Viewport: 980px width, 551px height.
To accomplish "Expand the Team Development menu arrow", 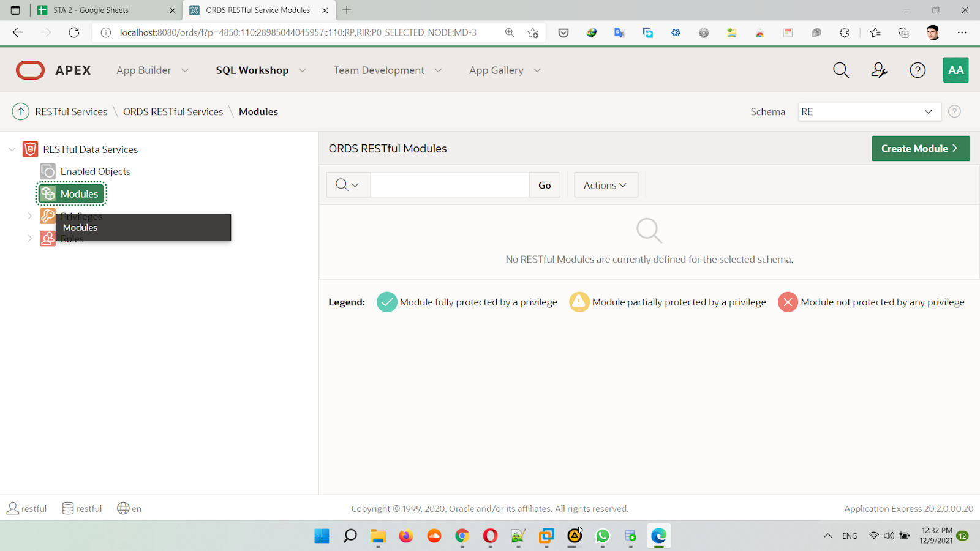I will pos(439,70).
